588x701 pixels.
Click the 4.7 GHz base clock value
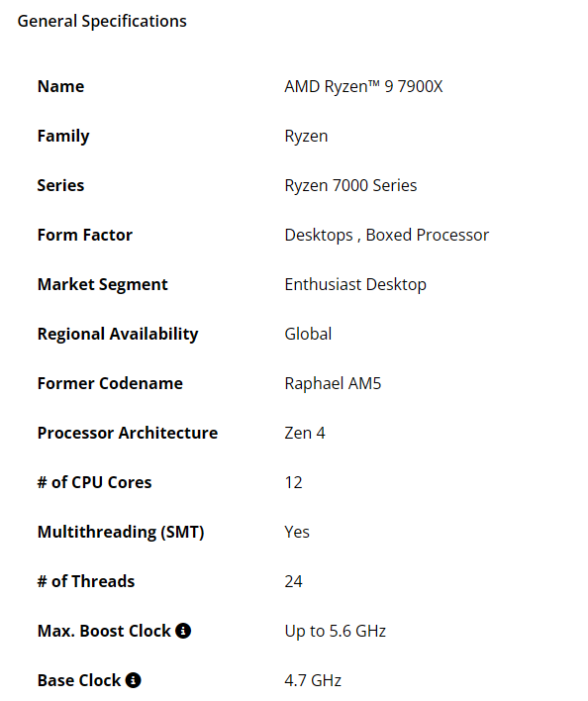point(313,680)
